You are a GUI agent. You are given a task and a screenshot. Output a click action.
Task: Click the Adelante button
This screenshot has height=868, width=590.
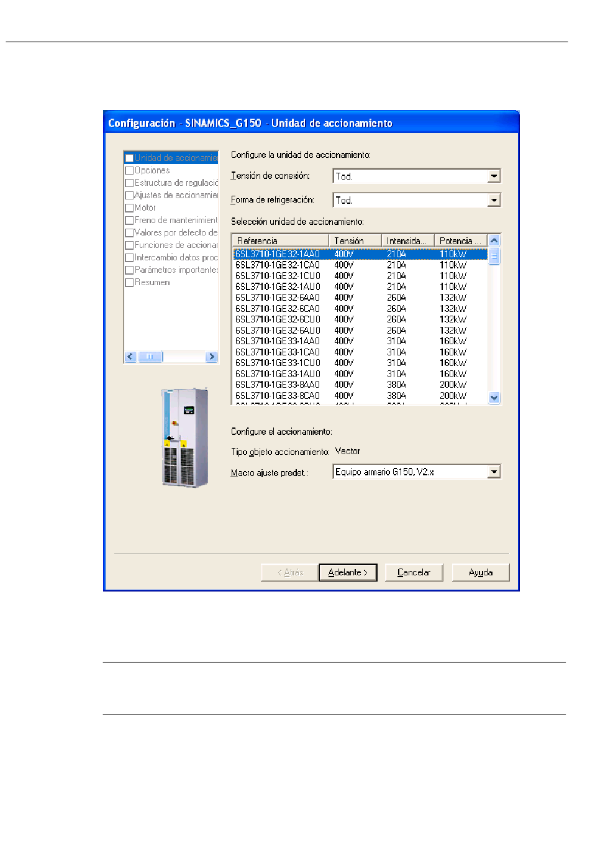tap(348, 572)
